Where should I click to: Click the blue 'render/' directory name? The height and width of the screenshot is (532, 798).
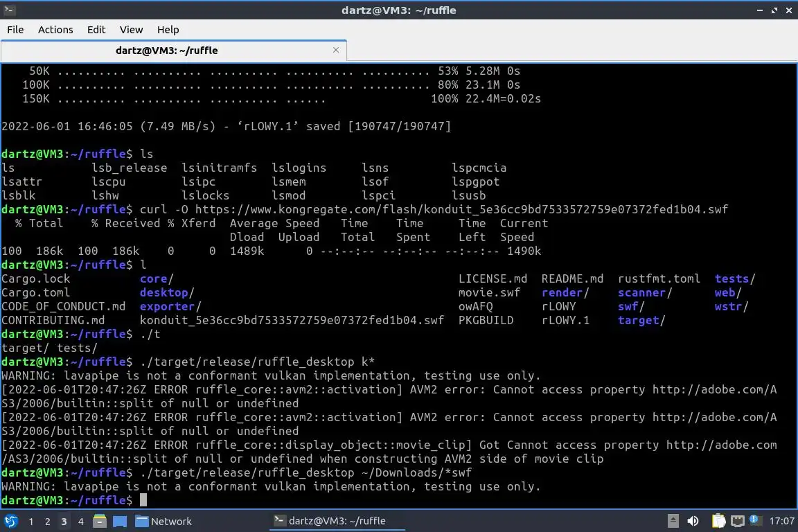[565, 293]
